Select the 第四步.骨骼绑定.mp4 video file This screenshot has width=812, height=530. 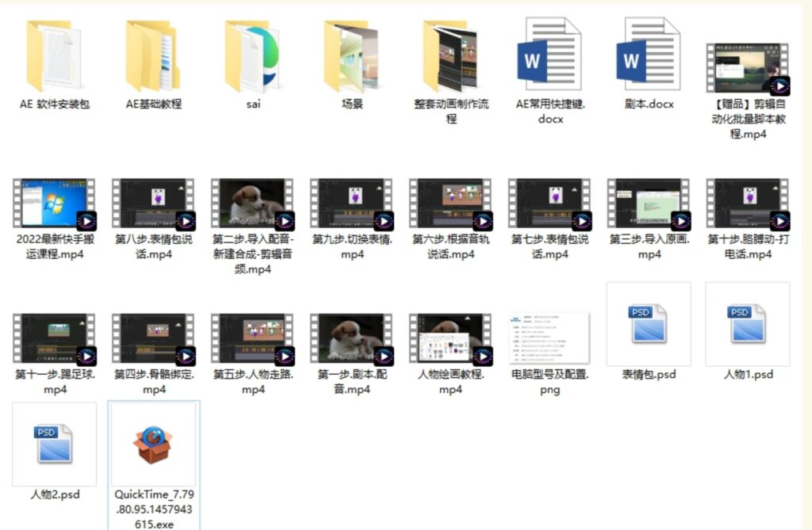pos(153,338)
